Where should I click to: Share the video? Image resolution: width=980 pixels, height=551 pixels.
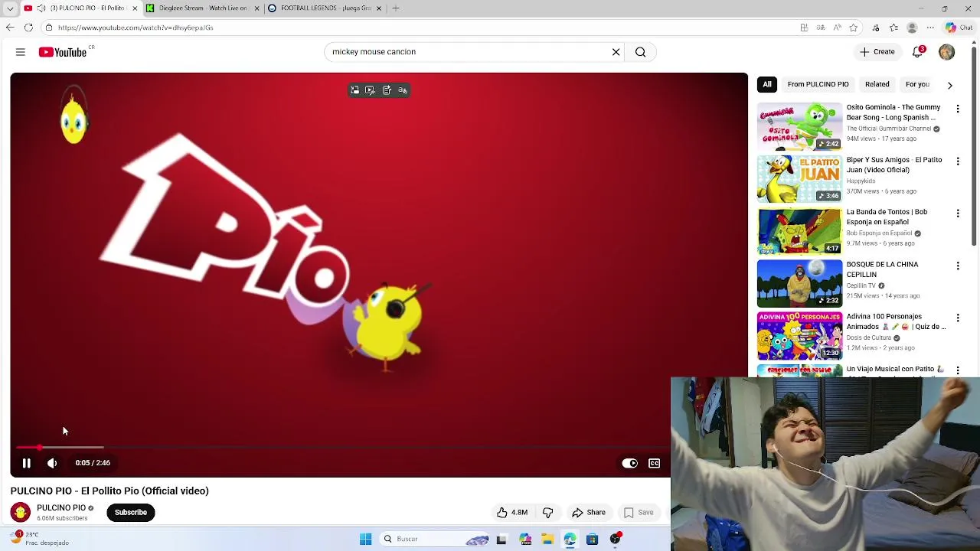click(x=589, y=513)
